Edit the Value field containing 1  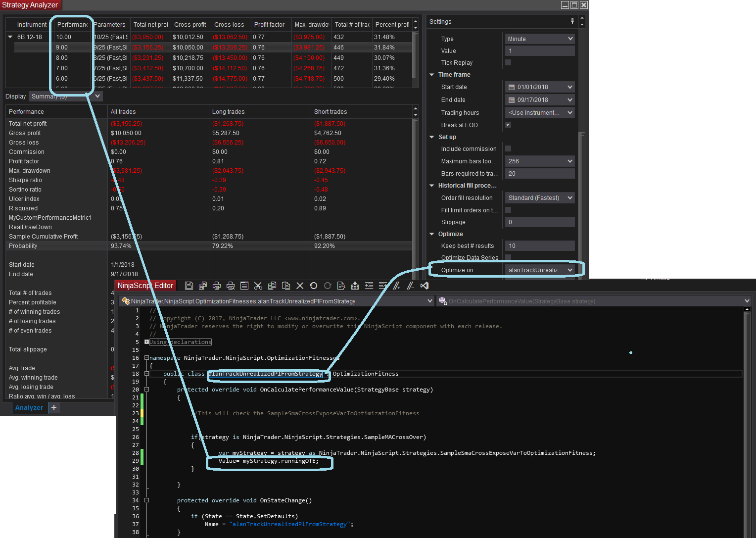coord(540,50)
